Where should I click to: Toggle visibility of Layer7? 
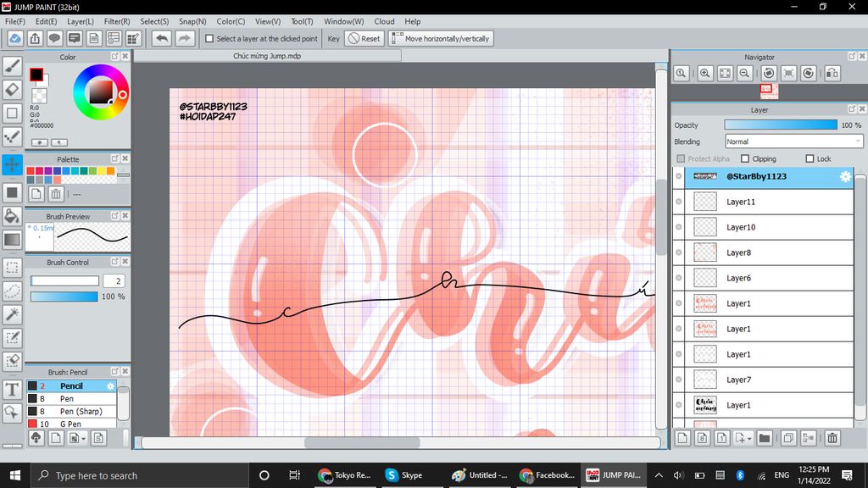[x=679, y=380]
